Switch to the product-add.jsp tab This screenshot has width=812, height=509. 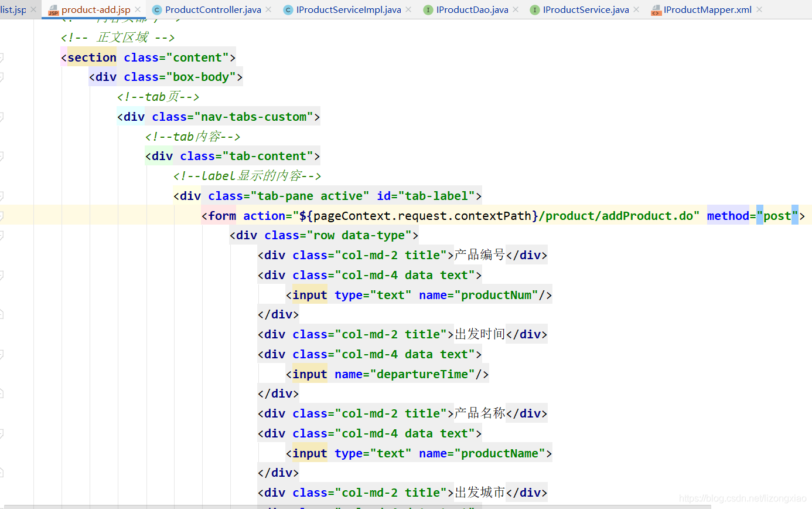click(95, 10)
